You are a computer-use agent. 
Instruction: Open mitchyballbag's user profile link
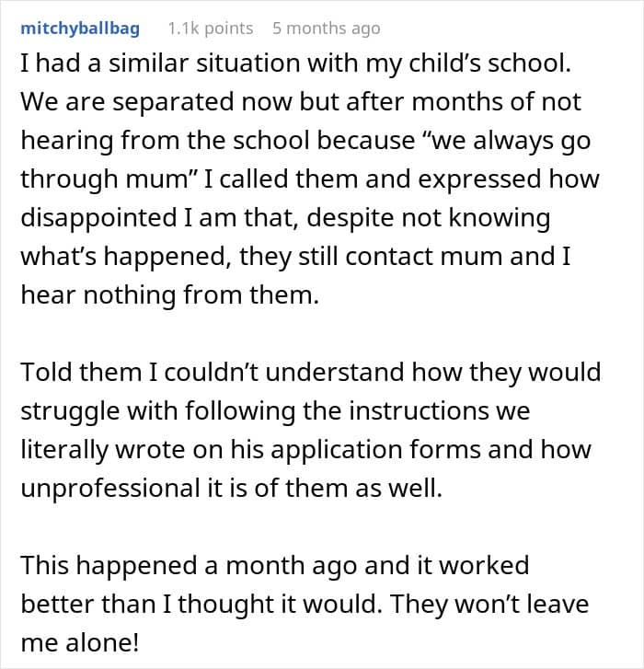pos(80,29)
